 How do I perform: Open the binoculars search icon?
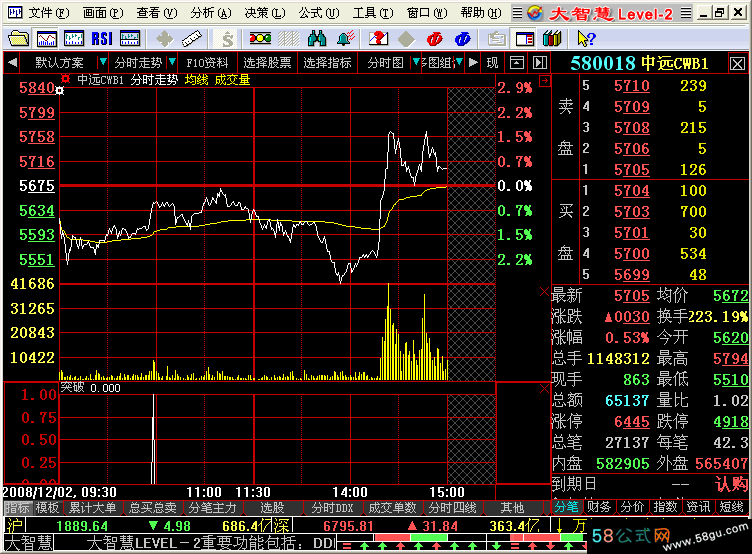coord(317,38)
